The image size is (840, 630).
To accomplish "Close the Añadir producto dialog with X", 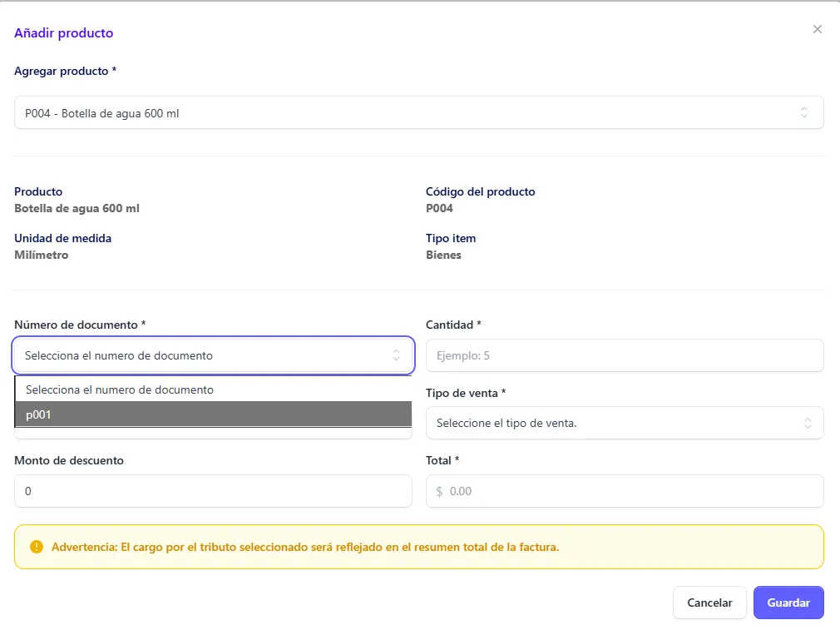I will pos(817,29).
